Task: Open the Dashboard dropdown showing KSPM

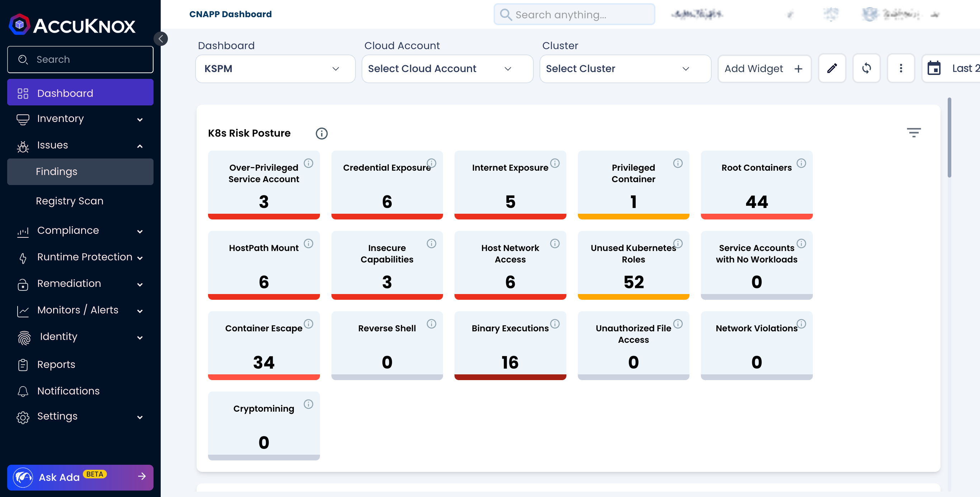Action: [275, 69]
